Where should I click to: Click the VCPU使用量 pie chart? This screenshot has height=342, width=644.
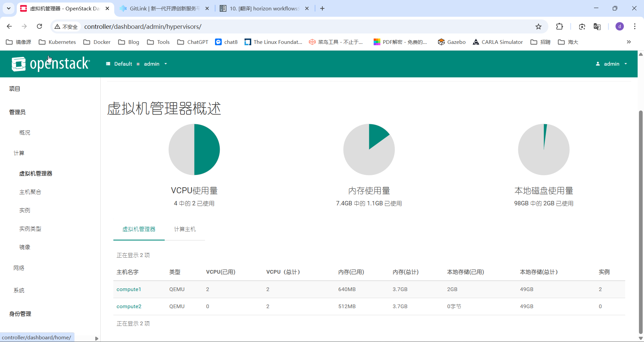[x=194, y=149]
